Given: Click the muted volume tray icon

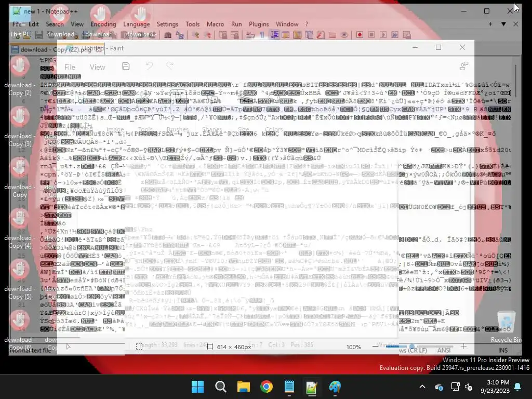Looking at the screenshot, I should [469, 387].
